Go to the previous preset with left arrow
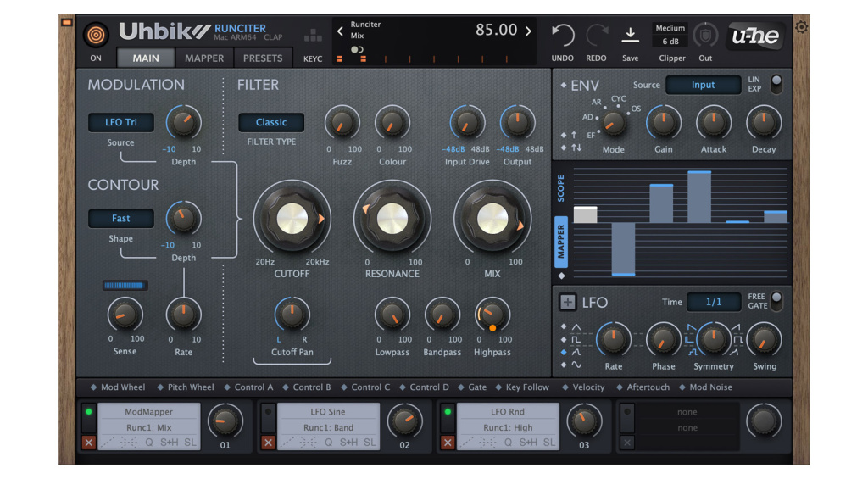The width and height of the screenshot is (868, 479). (340, 31)
